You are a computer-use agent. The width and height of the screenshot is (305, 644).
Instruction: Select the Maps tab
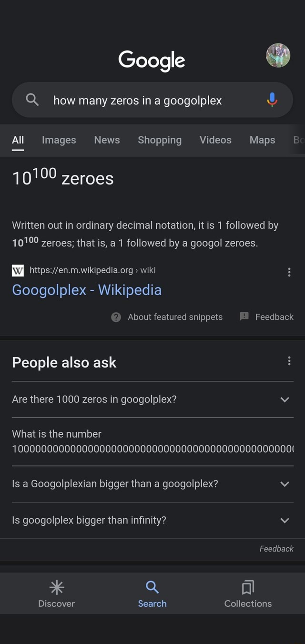[262, 140]
